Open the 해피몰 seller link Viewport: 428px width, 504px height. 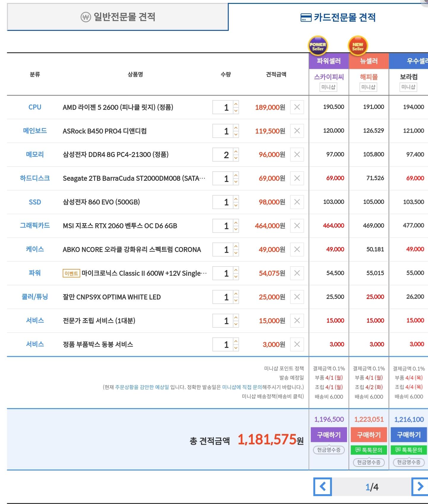(x=369, y=77)
